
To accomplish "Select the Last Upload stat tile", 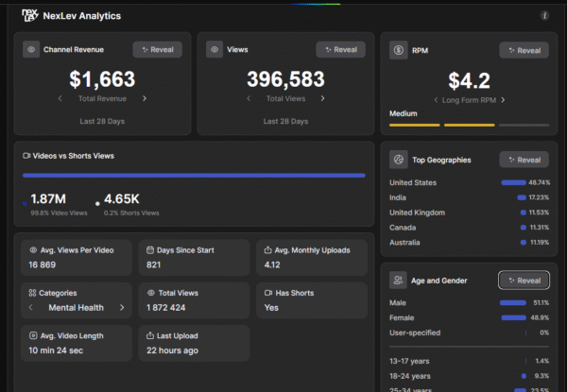I will 194,343.
